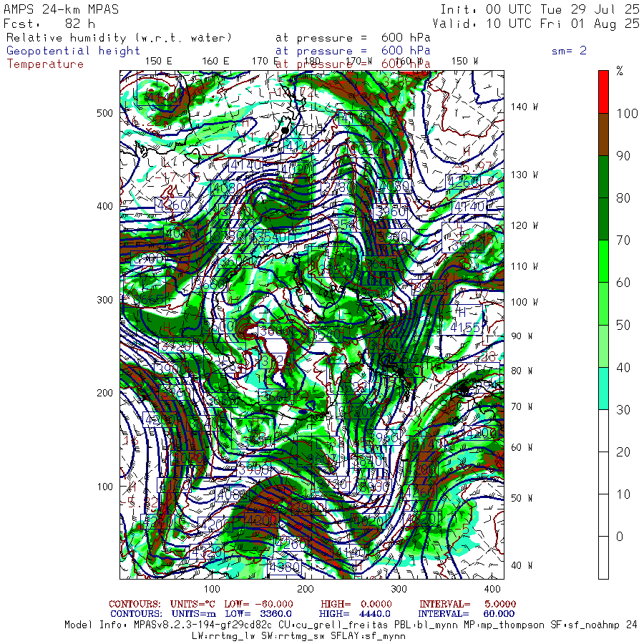Image resolution: width=644 pixels, height=644 pixels.
Task: Click the '60 W' longitude label
Action: (522, 448)
